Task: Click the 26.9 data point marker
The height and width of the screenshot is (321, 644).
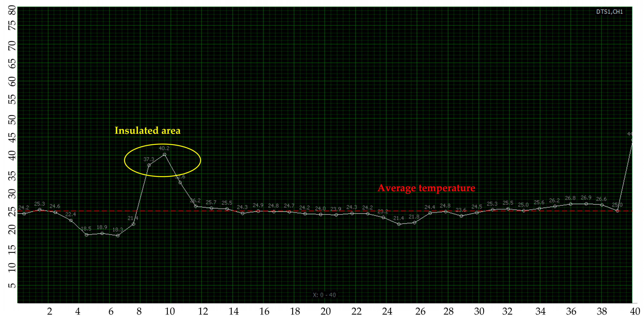Action: pyautogui.click(x=586, y=204)
